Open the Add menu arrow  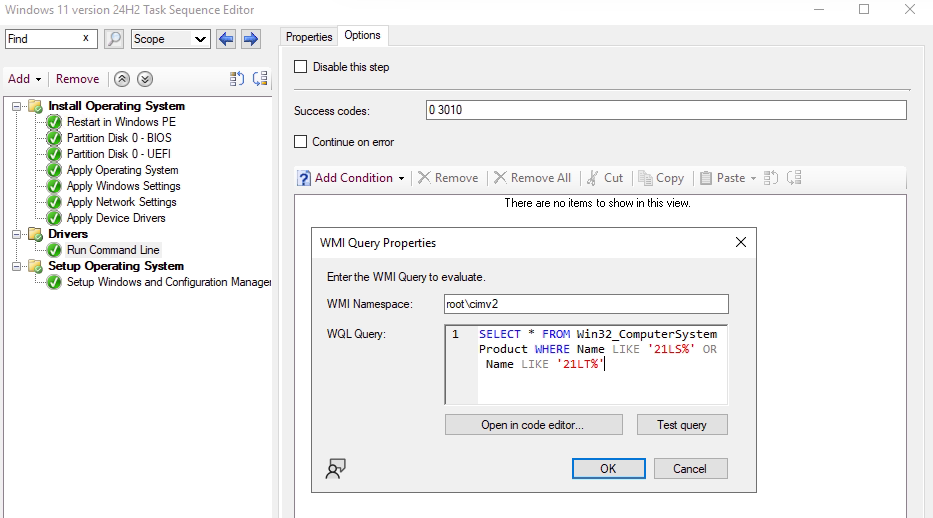point(39,80)
